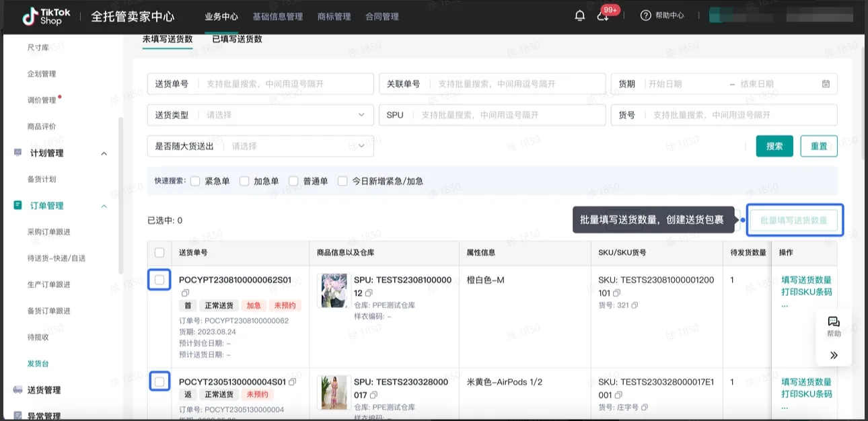
Task: Copy SPU TESTS230328000017
Action: click(373, 395)
